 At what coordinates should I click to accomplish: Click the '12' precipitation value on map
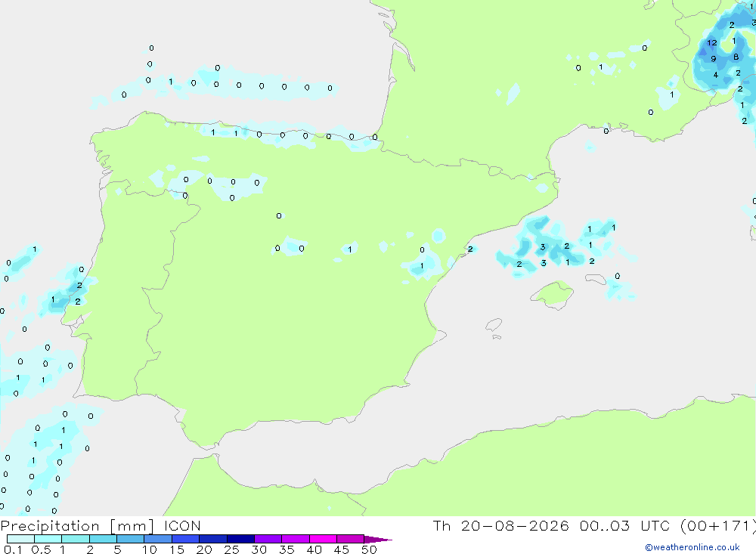coord(712,43)
